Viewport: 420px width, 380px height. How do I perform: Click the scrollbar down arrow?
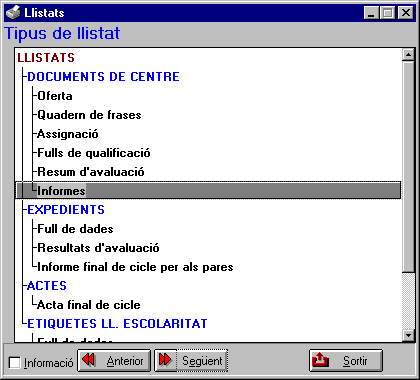click(x=408, y=335)
